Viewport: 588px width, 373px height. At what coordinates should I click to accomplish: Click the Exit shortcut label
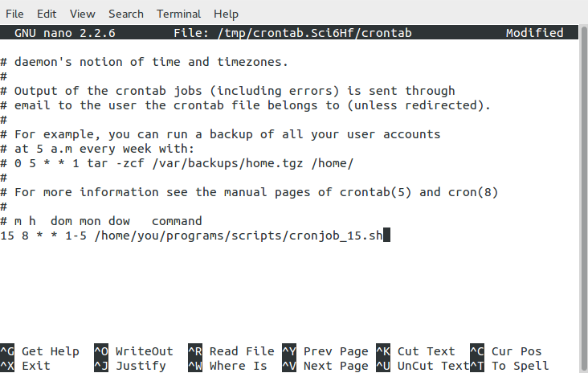pyautogui.click(x=36, y=366)
